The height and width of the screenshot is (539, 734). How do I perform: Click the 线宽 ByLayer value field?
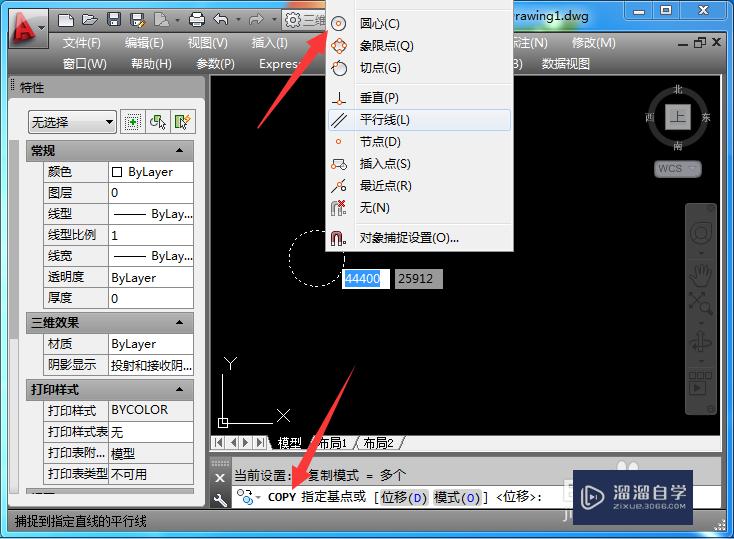151,256
